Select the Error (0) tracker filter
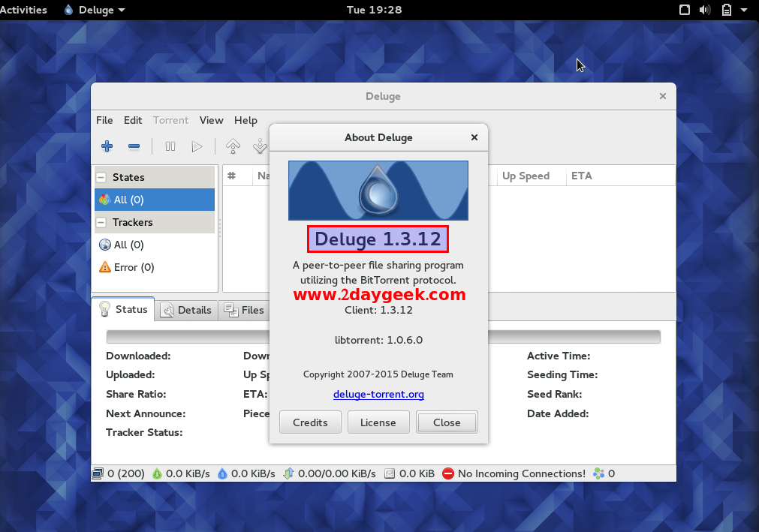 [155, 267]
